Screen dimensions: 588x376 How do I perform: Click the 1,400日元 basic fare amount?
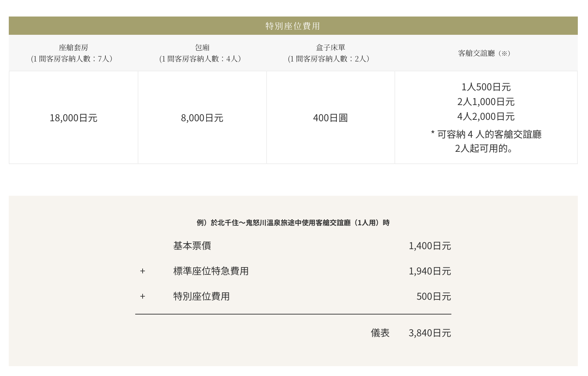[430, 246]
